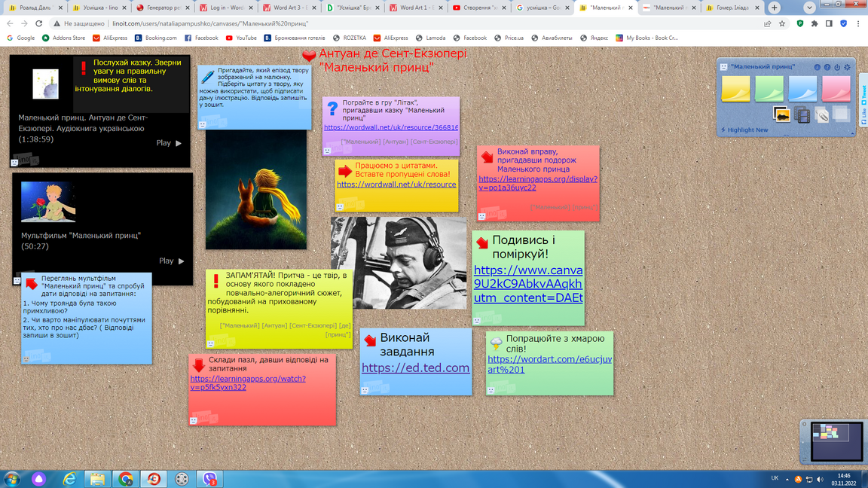Pick the pink sticky note in the palette

pos(836,89)
